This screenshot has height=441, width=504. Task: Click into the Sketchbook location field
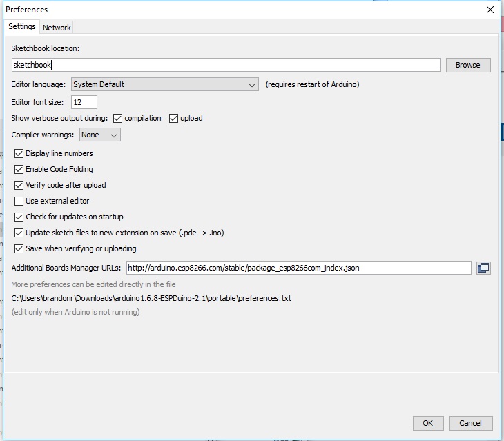[x=226, y=65]
